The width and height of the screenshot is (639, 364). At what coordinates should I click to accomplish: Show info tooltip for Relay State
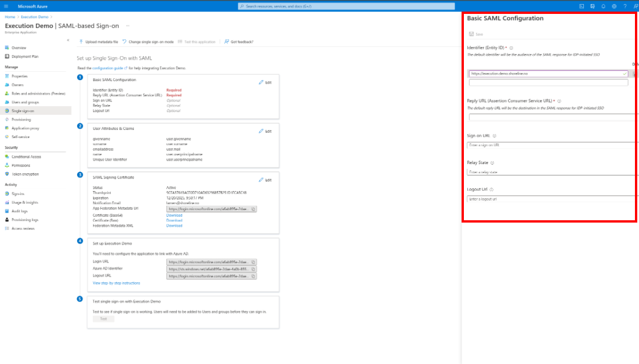coord(492,163)
